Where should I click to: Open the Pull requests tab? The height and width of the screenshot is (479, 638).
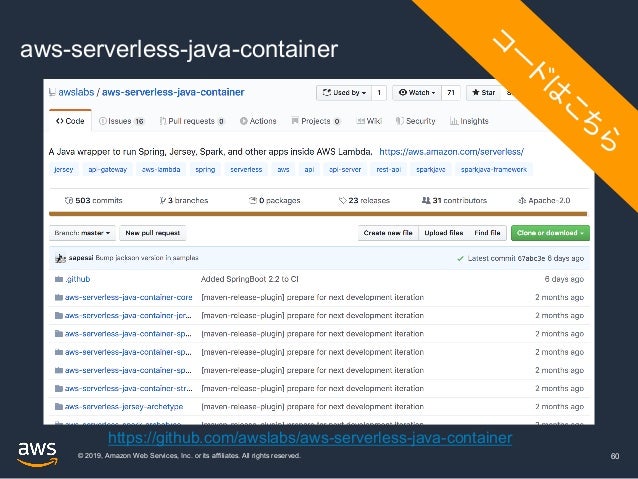coord(192,121)
